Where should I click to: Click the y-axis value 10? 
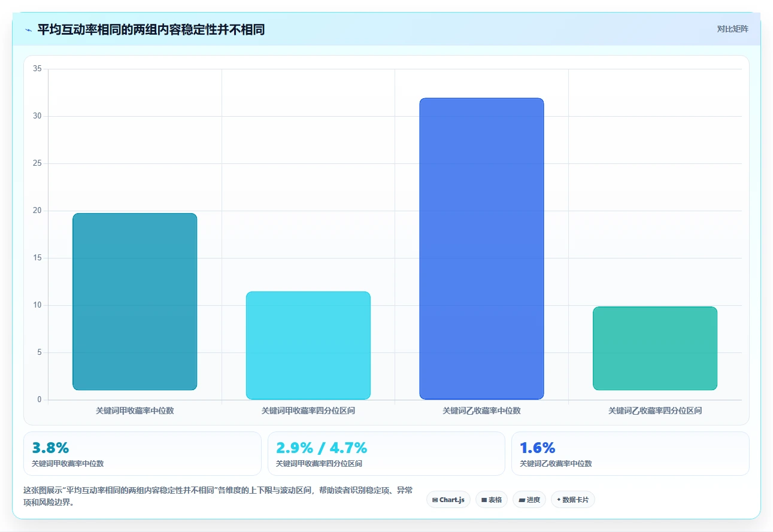pos(37,305)
